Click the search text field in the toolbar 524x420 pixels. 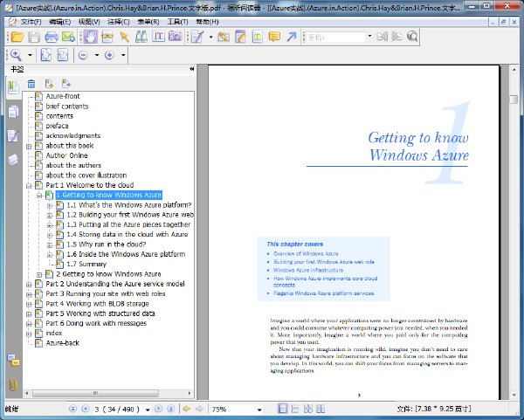point(336,37)
